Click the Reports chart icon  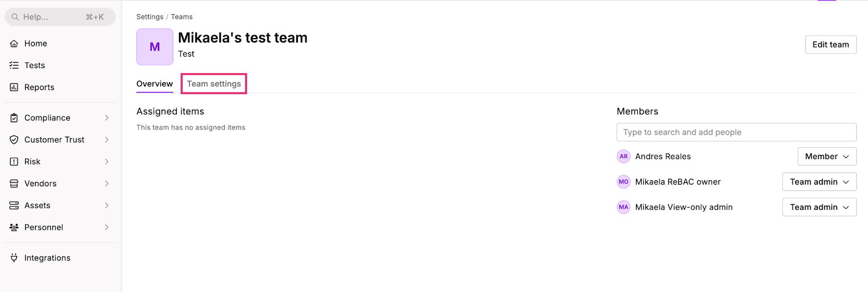(x=14, y=87)
